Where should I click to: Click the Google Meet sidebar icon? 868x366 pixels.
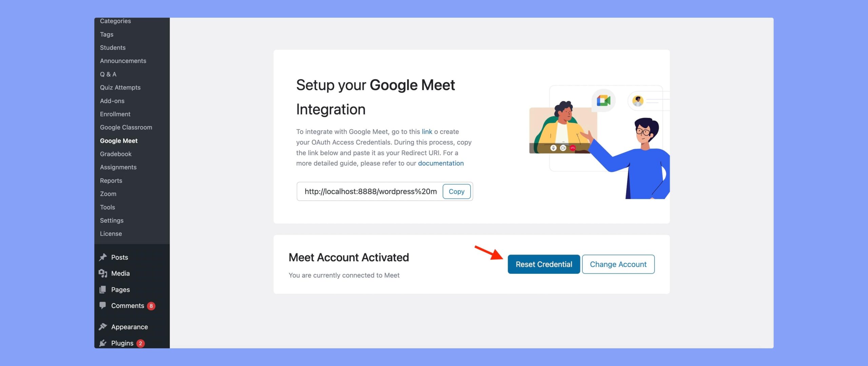pos(118,140)
